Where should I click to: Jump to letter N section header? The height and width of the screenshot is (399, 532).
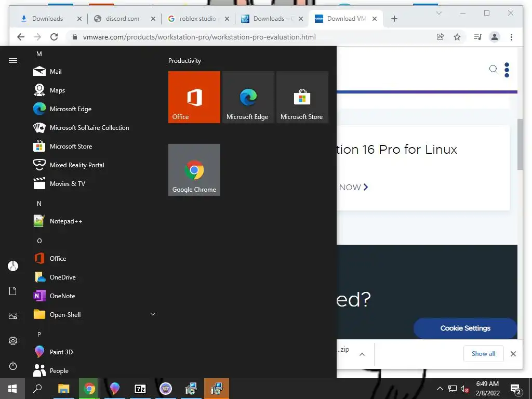coord(39,204)
